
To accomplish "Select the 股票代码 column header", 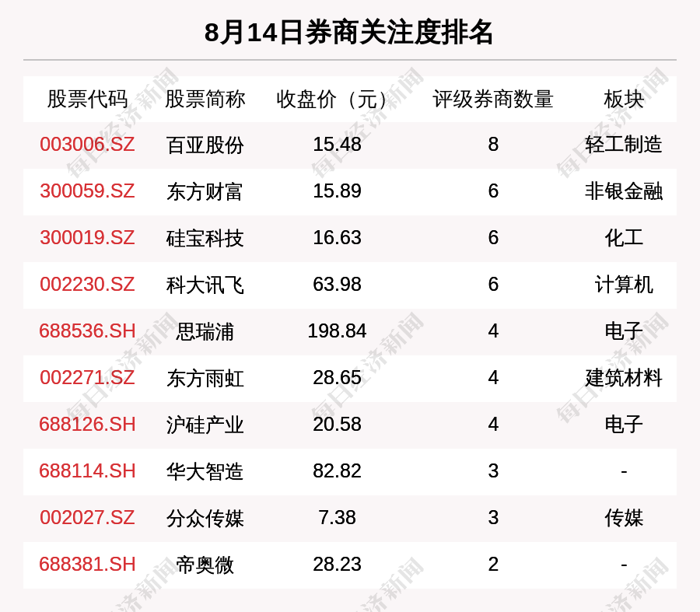I will pos(87,99).
